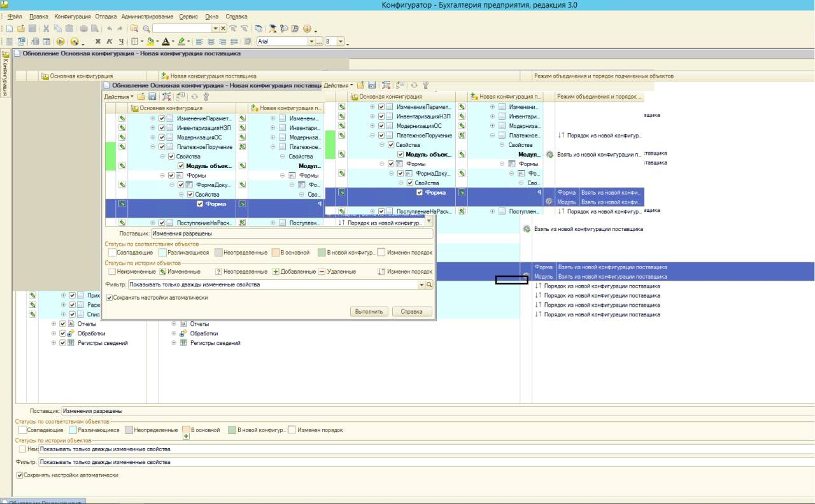Open the Arial font dropdown
The width and height of the screenshot is (815, 504).
[x=311, y=41]
